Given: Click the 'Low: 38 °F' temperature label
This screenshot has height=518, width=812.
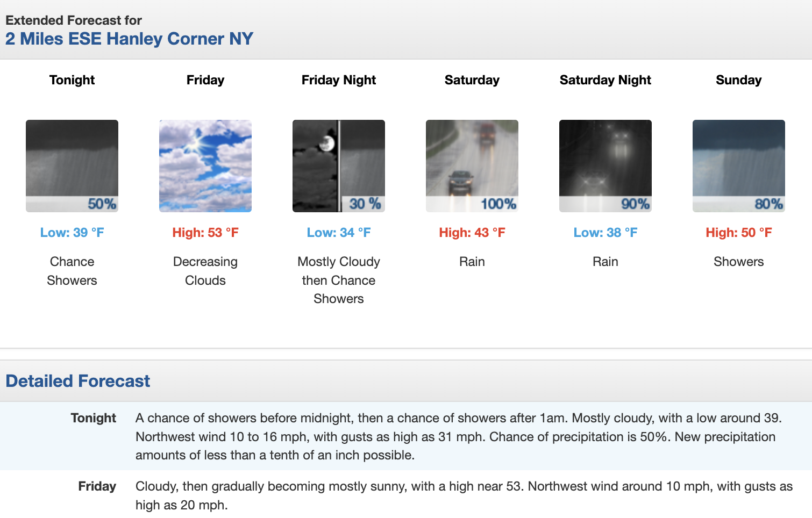Looking at the screenshot, I should (606, 233).
